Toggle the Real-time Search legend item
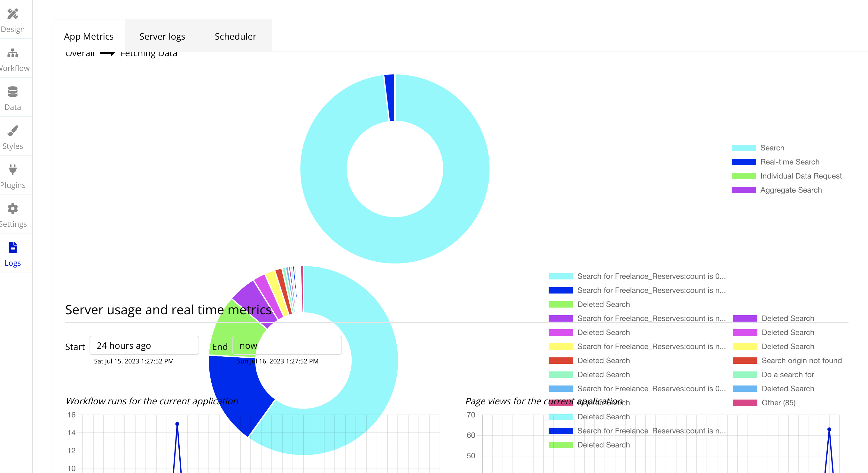 (789, 162)
